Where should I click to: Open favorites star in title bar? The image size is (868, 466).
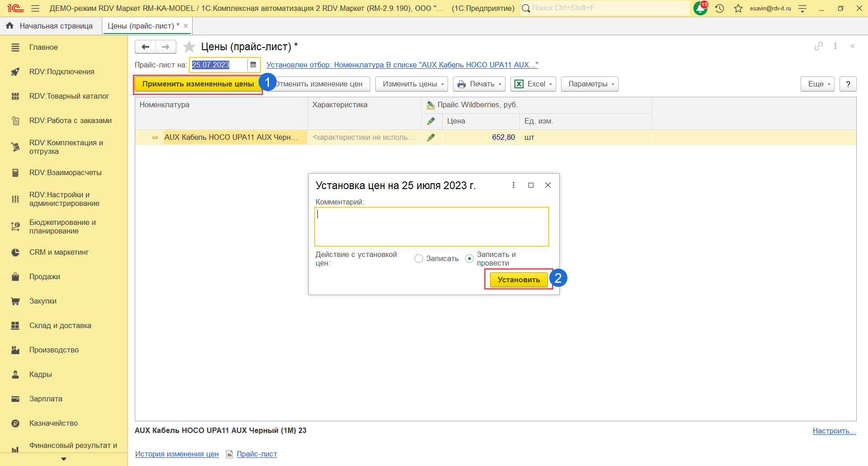(x=738, y=8)
